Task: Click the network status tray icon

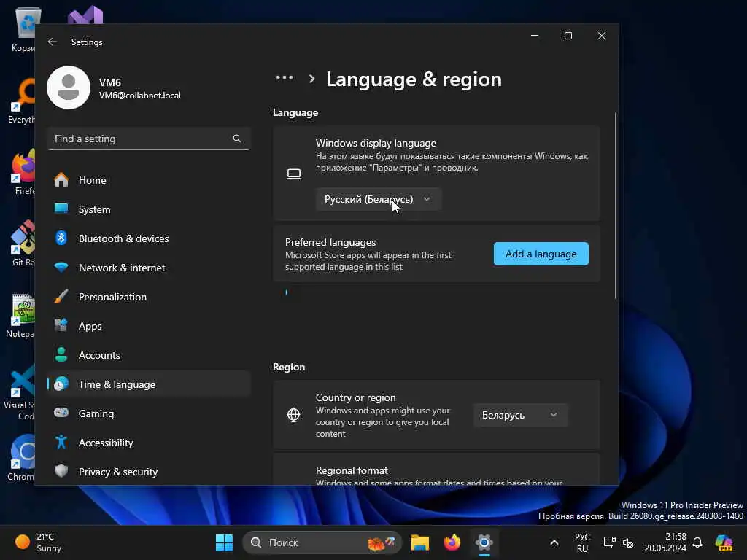Action: point(609,542)
